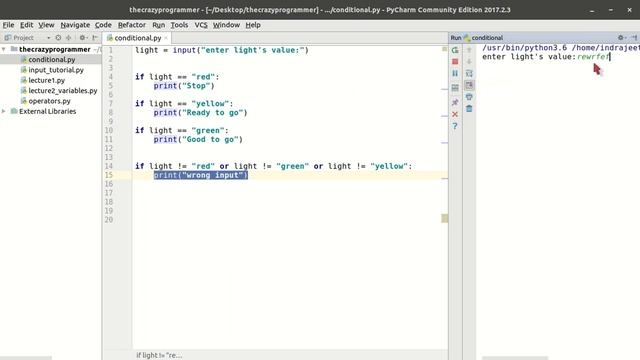
Task: Open the Code menu
Action: pos(103,25)
